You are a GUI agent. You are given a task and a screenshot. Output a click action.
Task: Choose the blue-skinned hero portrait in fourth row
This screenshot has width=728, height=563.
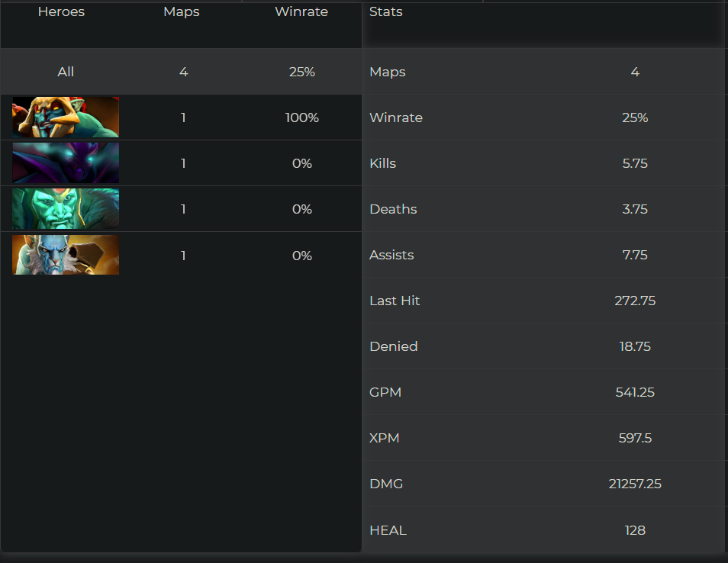tap(66, 255)
